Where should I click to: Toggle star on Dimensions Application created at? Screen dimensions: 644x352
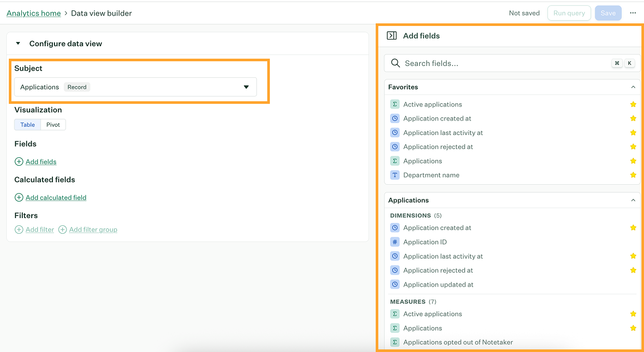[x=633, y=227]
